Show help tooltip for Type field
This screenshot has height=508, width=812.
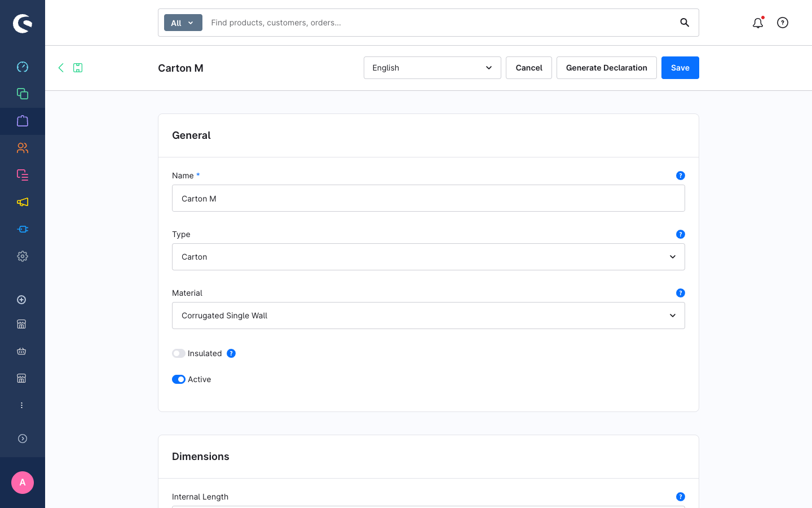click(x=681, y=234)
